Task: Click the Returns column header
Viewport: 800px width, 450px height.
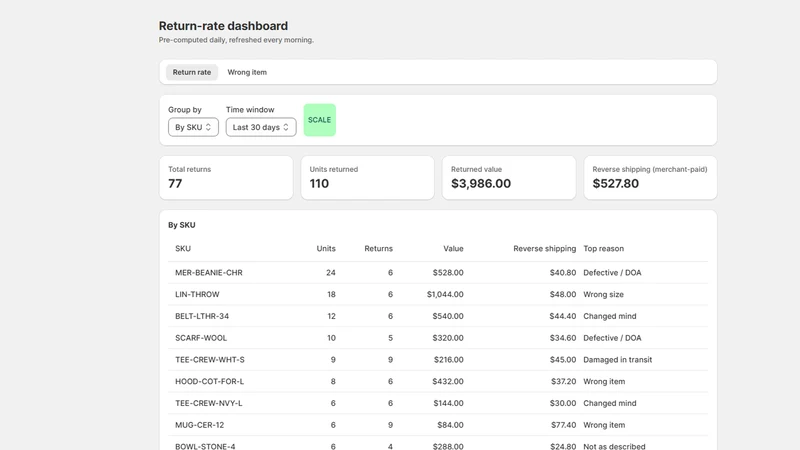Action: pyautogui.click(x=378, y=248)
